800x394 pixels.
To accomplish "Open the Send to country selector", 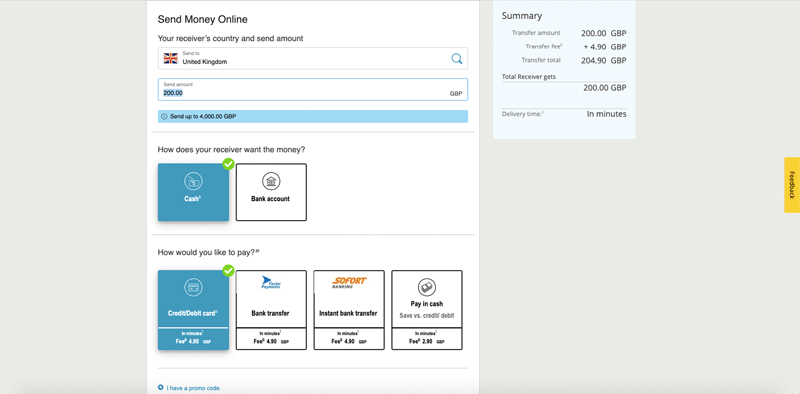I will click(313, 58).
